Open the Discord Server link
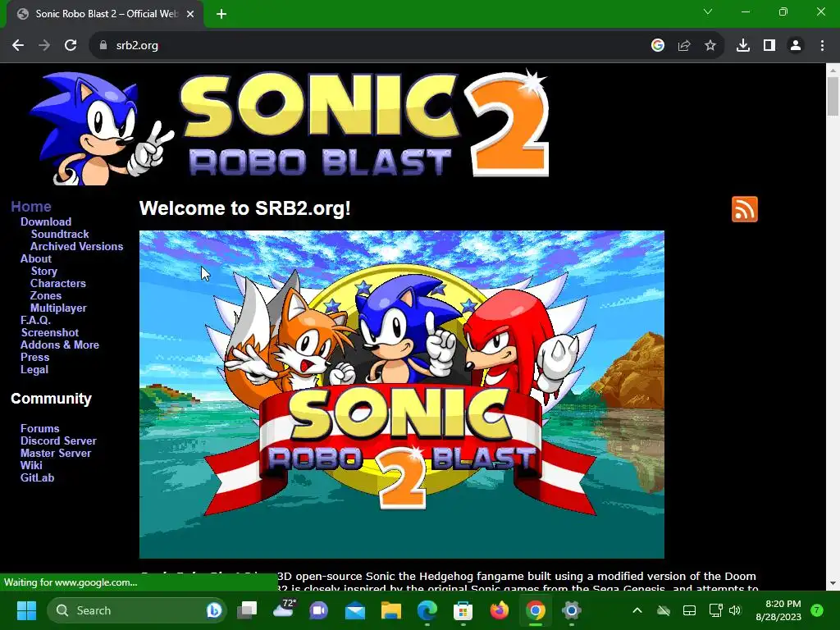The height and width of the screenshot is (630, 840). (x=58, y=441)
